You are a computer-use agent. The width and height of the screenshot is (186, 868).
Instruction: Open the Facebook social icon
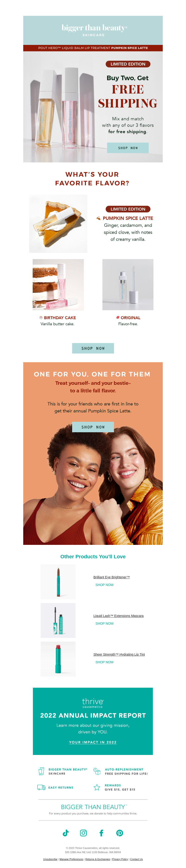pyautogui.click(x=101, y=833)
